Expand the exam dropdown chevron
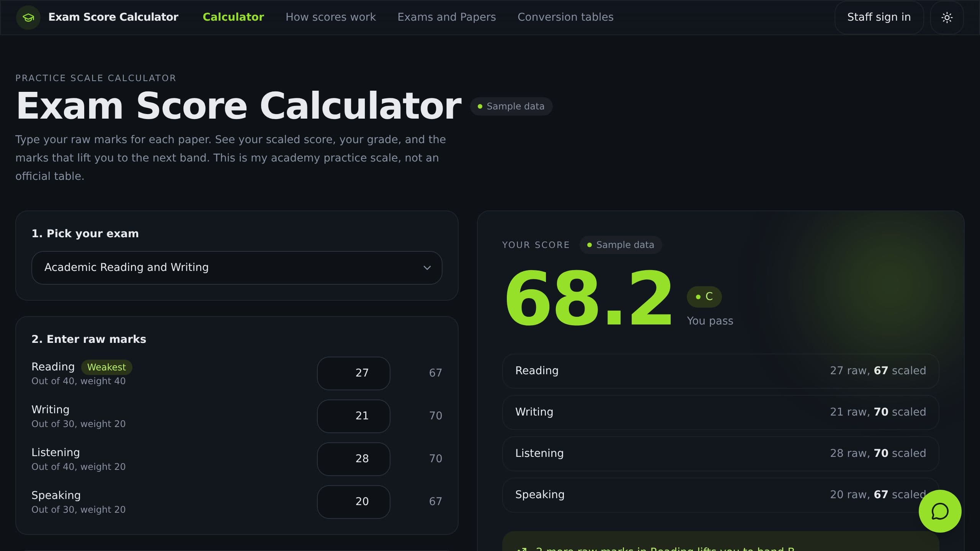This screenshot has height=551, width=980. [x=427, y=267]
